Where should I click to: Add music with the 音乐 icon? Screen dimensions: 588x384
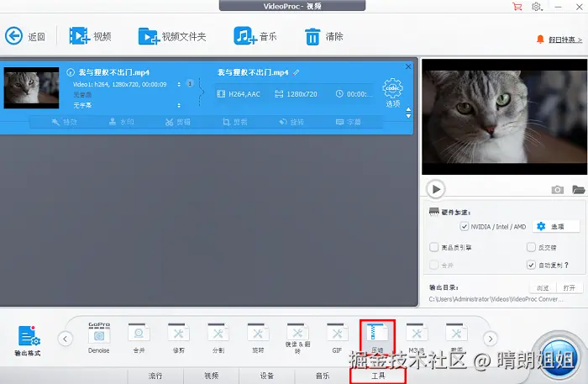coord(245,36)
